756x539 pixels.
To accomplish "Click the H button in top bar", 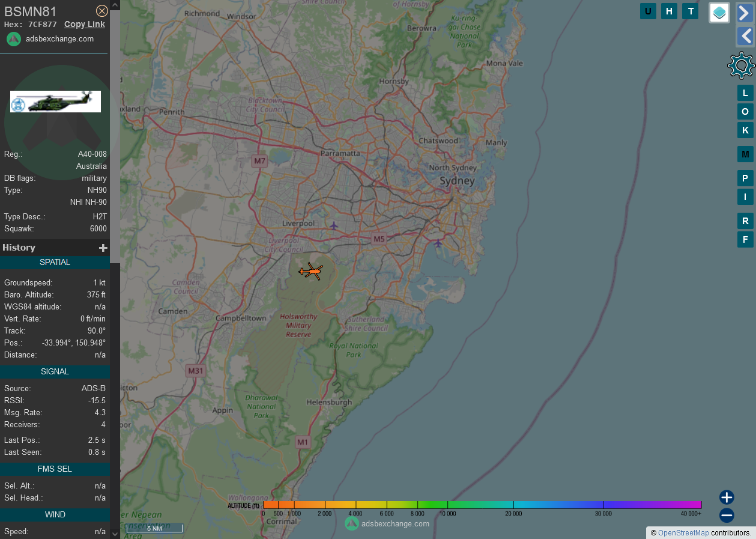I will [669, 11].
